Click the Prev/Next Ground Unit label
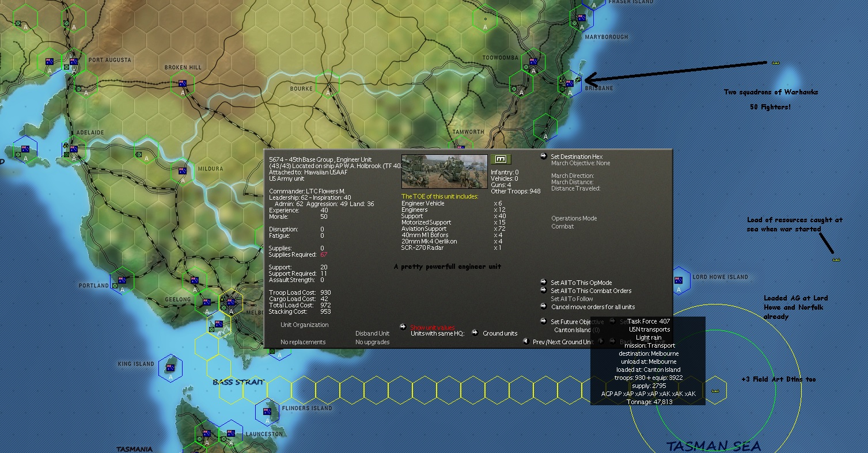Screen dimensions: 868x453 click(x=562, y=342)
